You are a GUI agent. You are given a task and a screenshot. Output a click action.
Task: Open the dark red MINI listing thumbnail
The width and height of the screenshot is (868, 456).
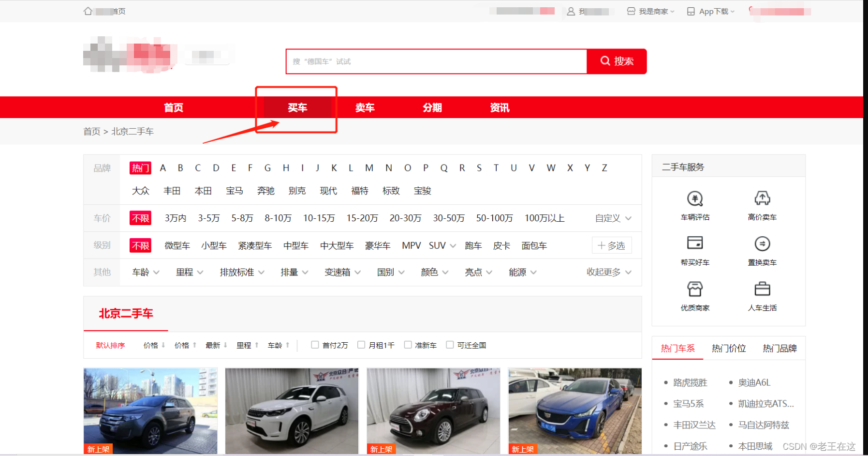point(433,411)
